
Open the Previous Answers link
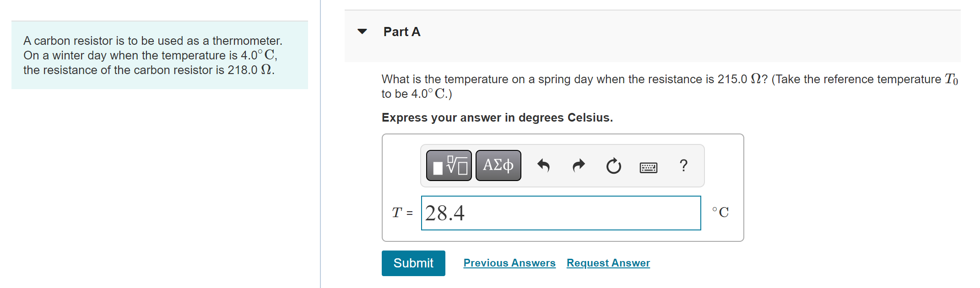(x=509, y=263)
